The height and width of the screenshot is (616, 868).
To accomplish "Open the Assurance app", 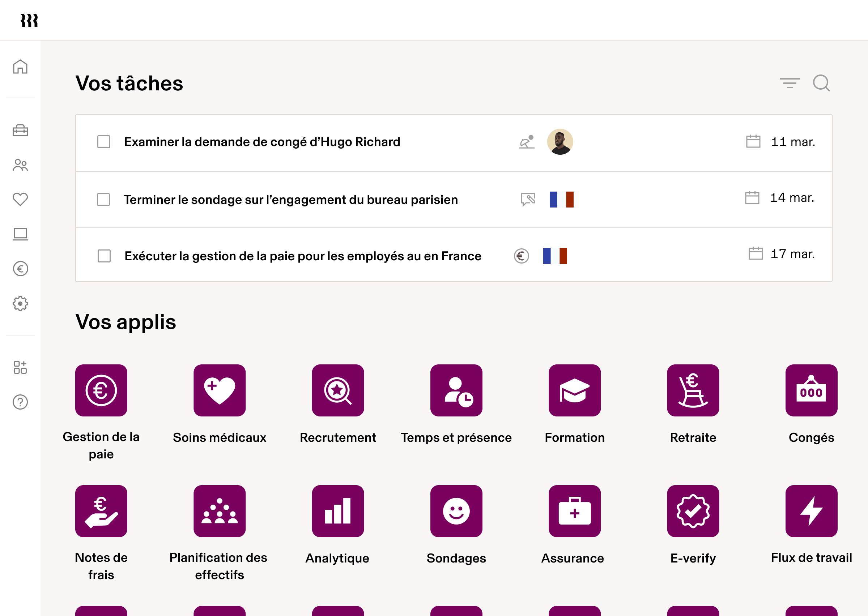I will click(x=574, y=511).
